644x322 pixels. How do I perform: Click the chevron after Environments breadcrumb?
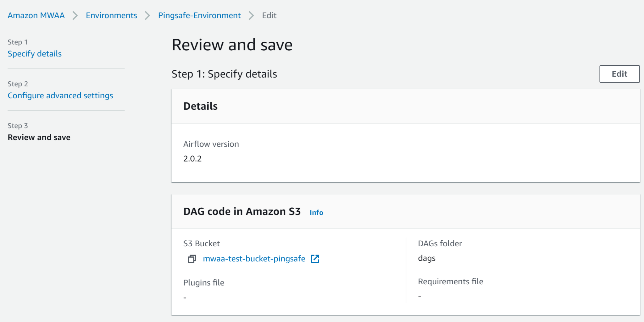point(147,15)
